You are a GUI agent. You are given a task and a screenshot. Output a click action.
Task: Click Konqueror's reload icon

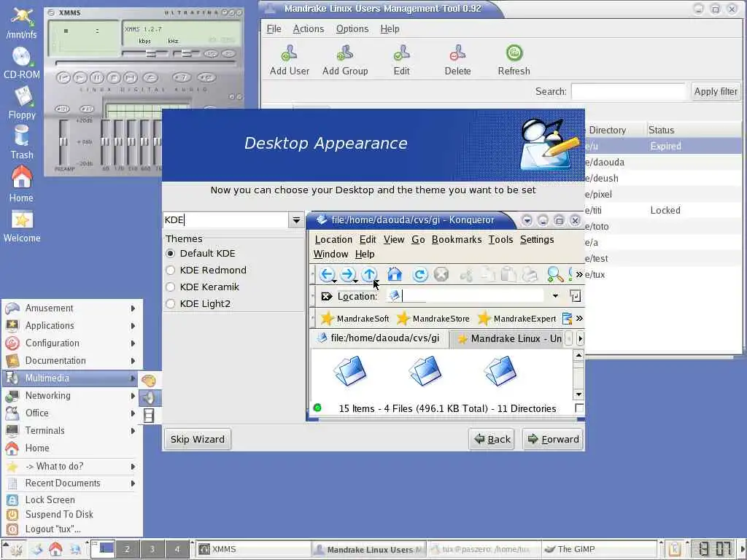419,275
